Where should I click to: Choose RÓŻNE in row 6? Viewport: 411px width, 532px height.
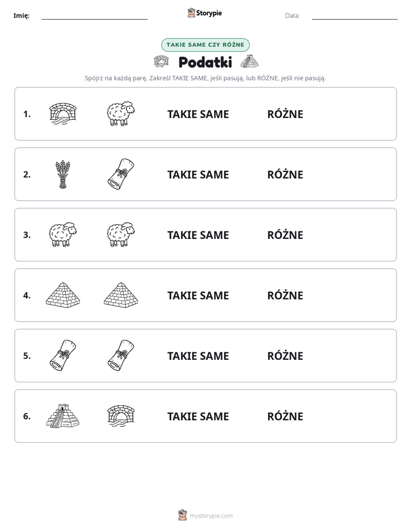[285, 416]
